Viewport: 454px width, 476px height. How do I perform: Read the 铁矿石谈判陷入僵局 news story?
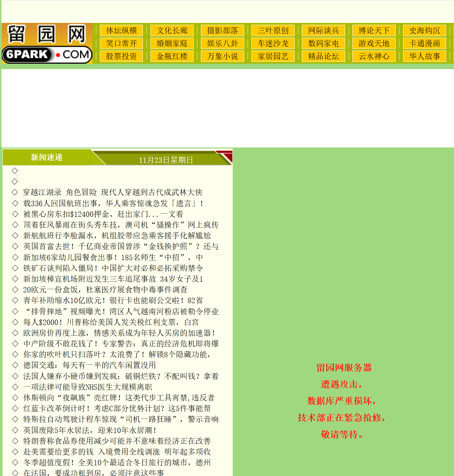[113, 268]
